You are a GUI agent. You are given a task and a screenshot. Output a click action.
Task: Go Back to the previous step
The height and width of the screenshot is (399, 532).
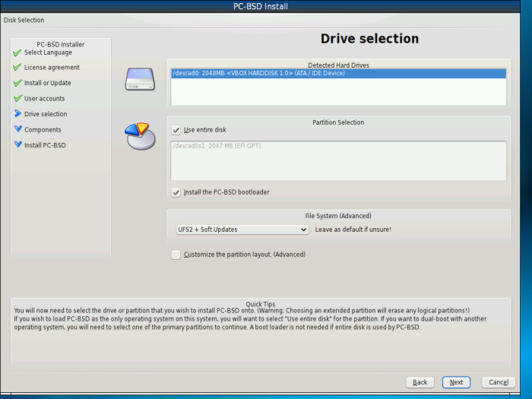pos(420,382)
